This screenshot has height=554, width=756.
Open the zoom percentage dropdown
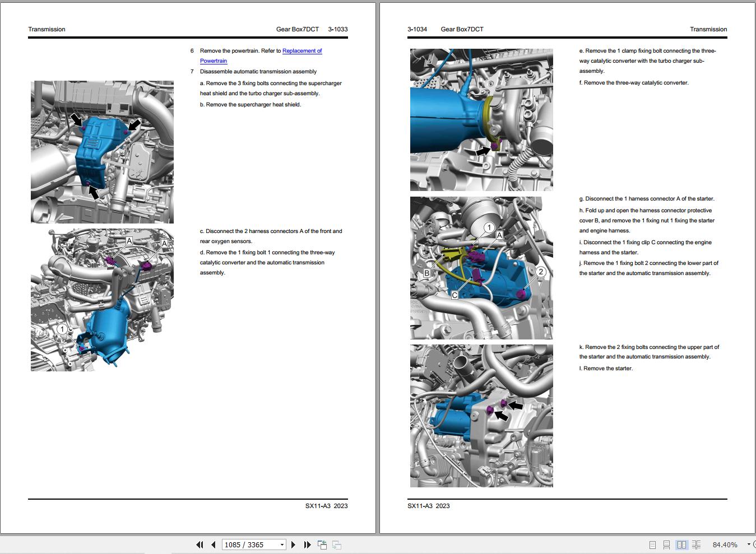749,544
